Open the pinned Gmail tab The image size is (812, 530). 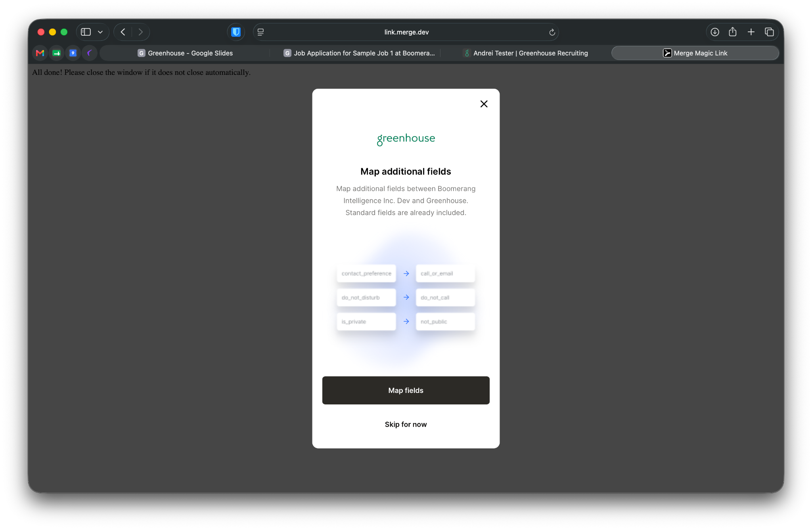[x=40, y=53]
